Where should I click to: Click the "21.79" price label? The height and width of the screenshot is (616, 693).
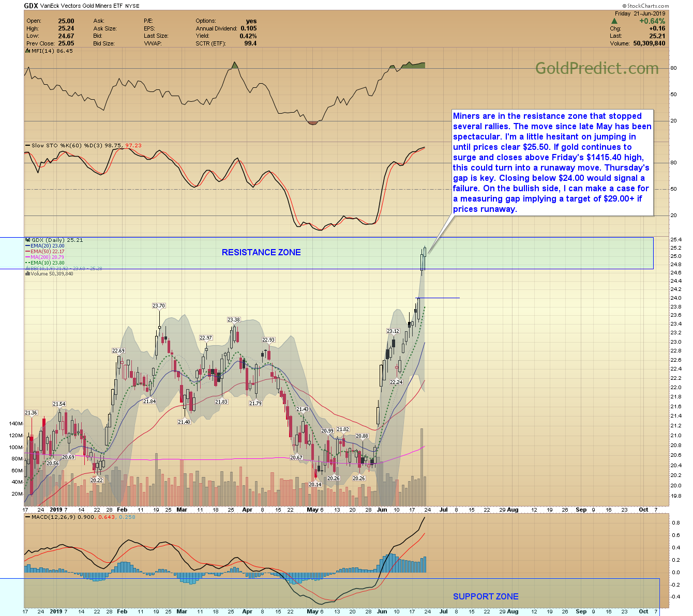(255, 404)
